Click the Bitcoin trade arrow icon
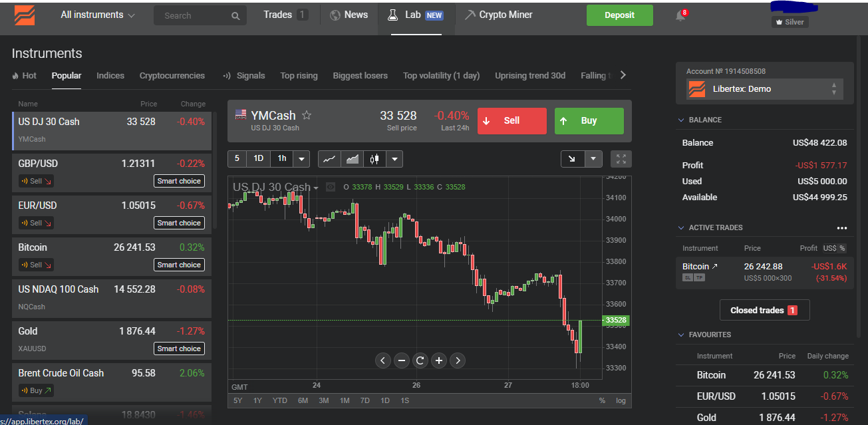 715,267
